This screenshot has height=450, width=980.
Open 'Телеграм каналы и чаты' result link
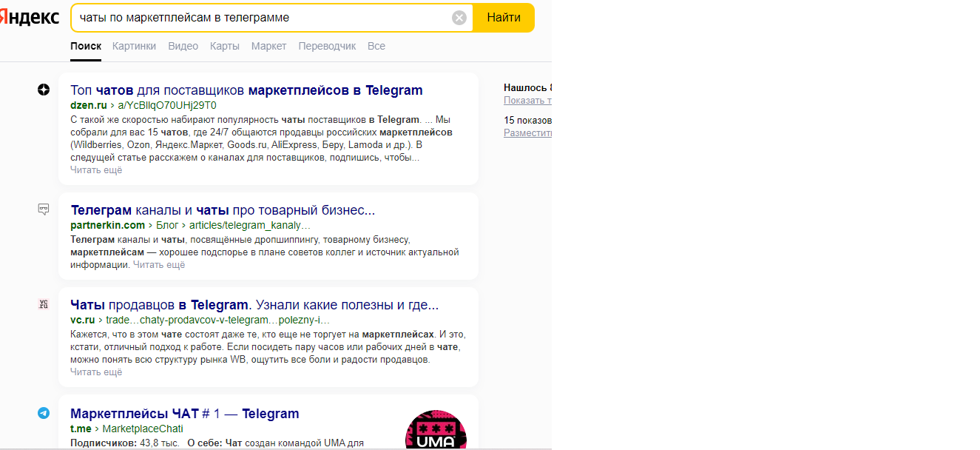click(223, 210)
